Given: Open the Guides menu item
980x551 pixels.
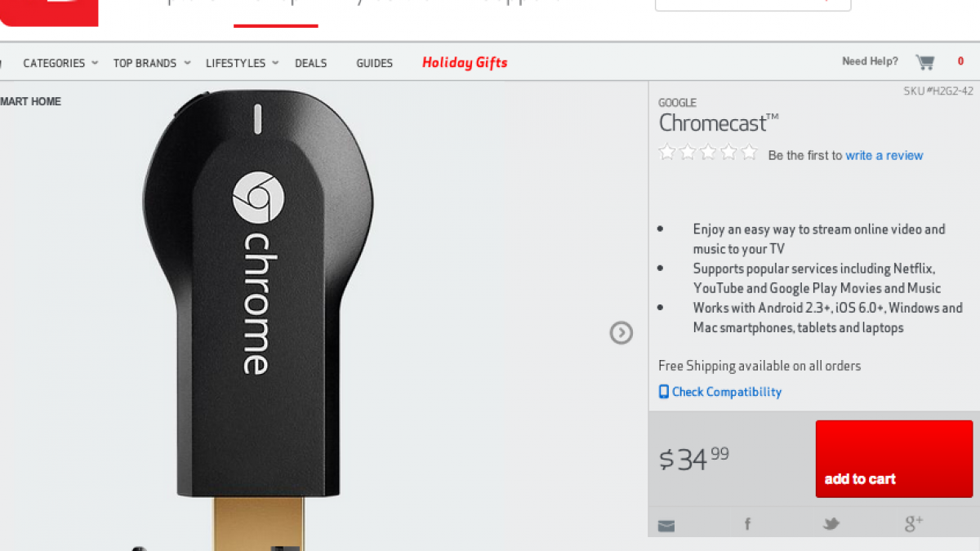Looking at the screenshot, I should pos(374,63).
